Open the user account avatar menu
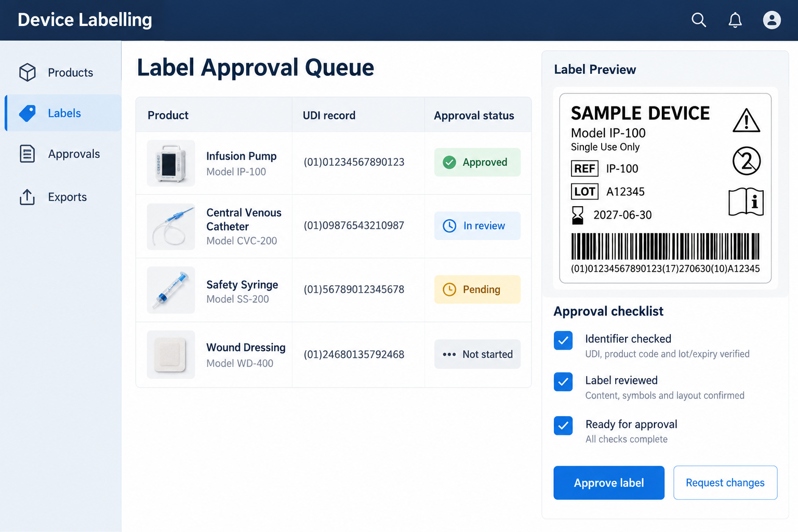The width and height of the screenshot is (798, 532). click(772, 20)
